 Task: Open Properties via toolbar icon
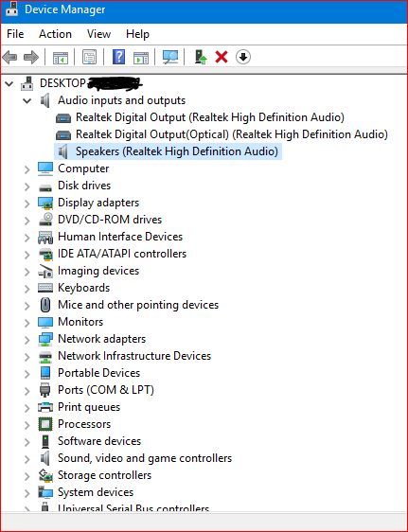coord(89,57)
